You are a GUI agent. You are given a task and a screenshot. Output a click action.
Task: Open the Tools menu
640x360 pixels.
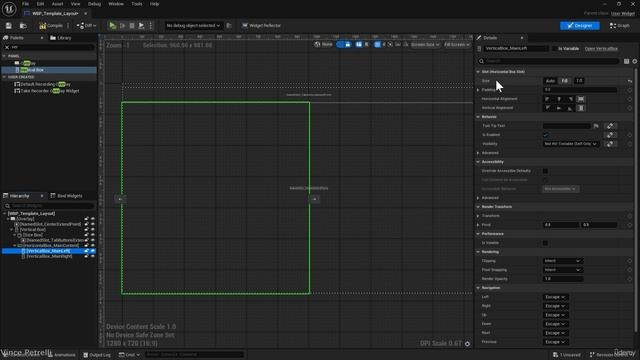[x=137, y=4]
